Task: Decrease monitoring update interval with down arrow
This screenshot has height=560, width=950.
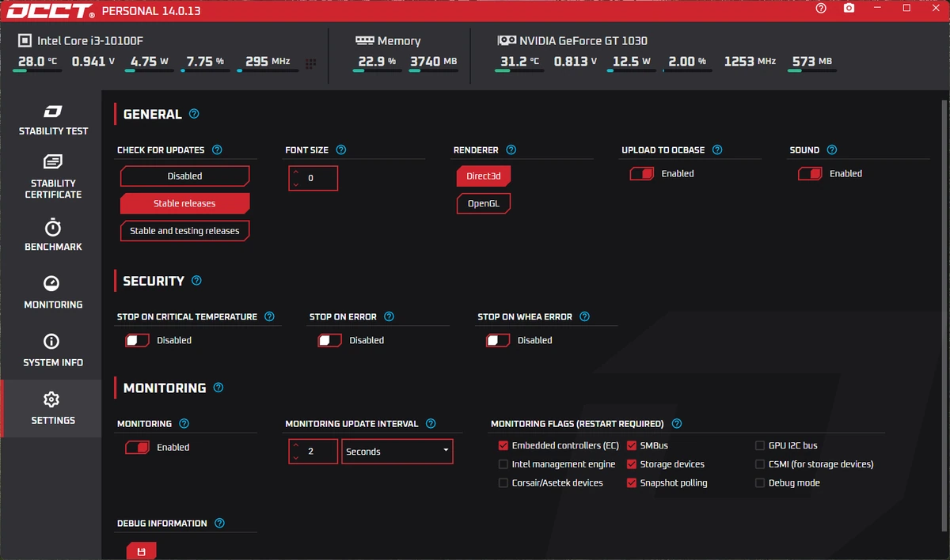Action: pyautogui.click(x=296, y=457)
